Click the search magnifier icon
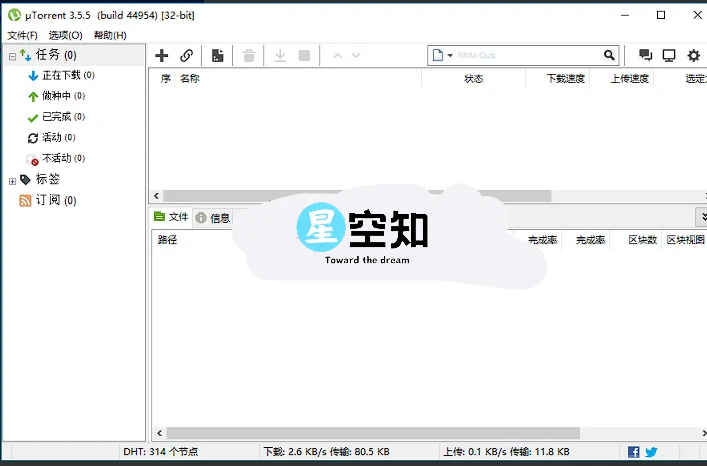 click(609, 55)
